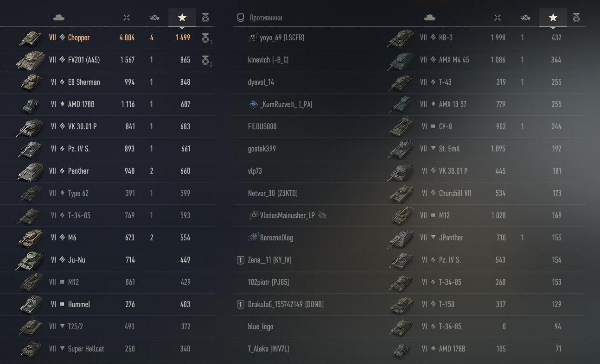This screenshot has width=600, height=364.
Task: Open player yoyo_69 [LSCFB]
Action: pos(276,38)
